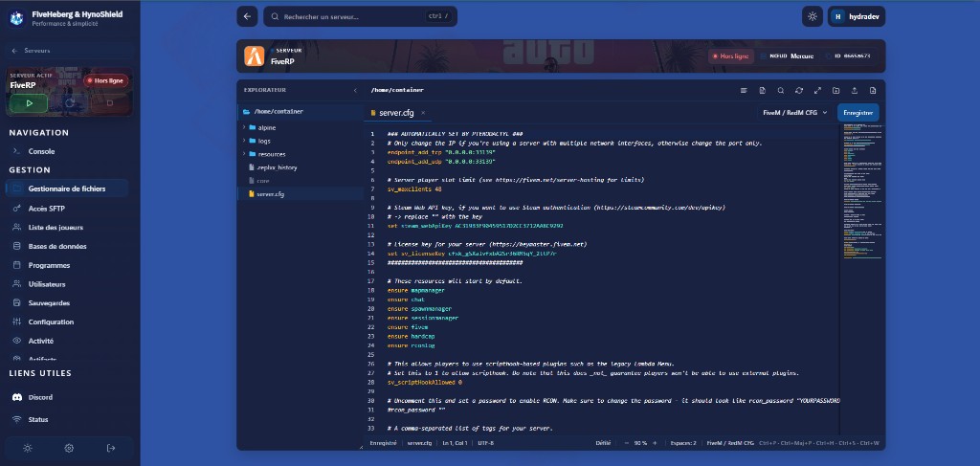Click the Wi-Fi icon beside Status
980x466 pixels.
[17, 419]
